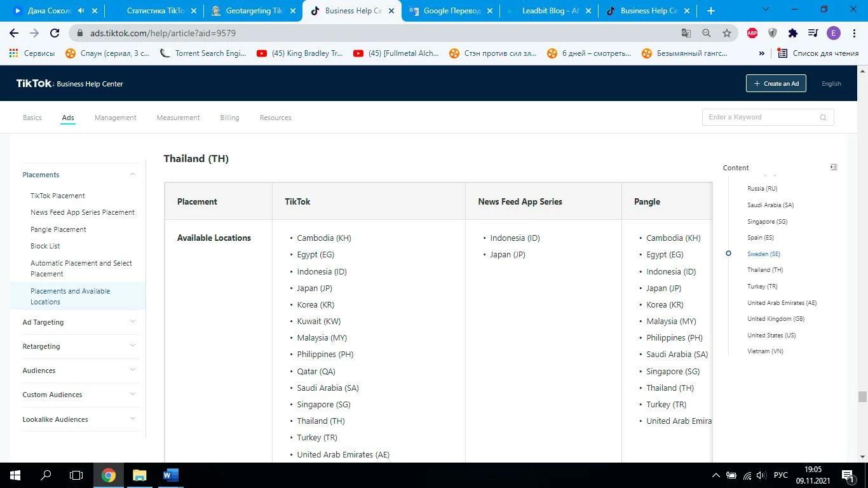Collapse the Placements section

point(132,174)
